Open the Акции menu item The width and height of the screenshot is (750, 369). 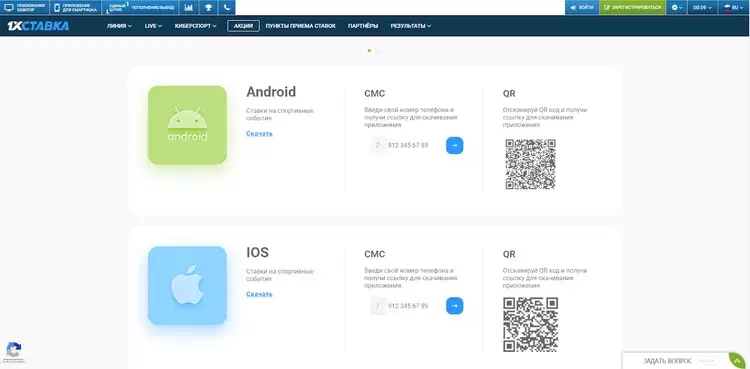243,26
